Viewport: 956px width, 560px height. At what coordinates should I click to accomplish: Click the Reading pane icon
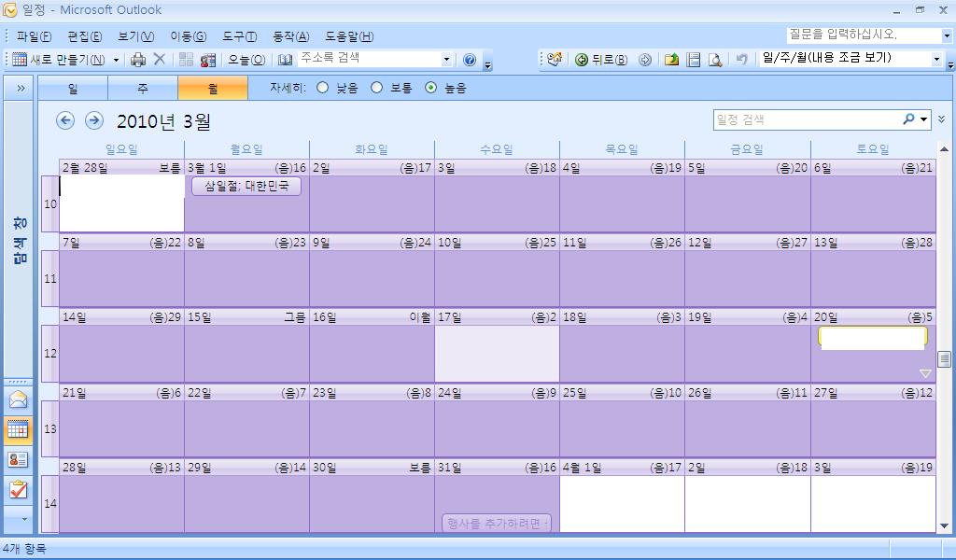pyautogui.click(x=694, y=60)
